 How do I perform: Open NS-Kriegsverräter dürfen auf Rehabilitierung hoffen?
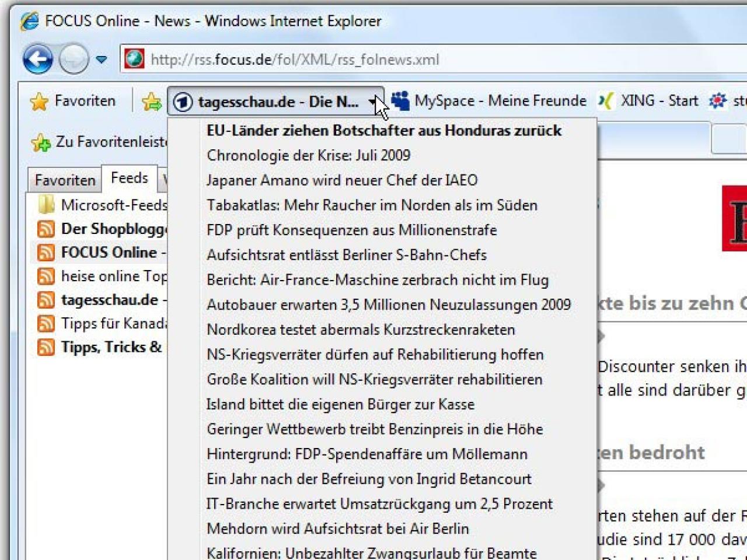383,355
